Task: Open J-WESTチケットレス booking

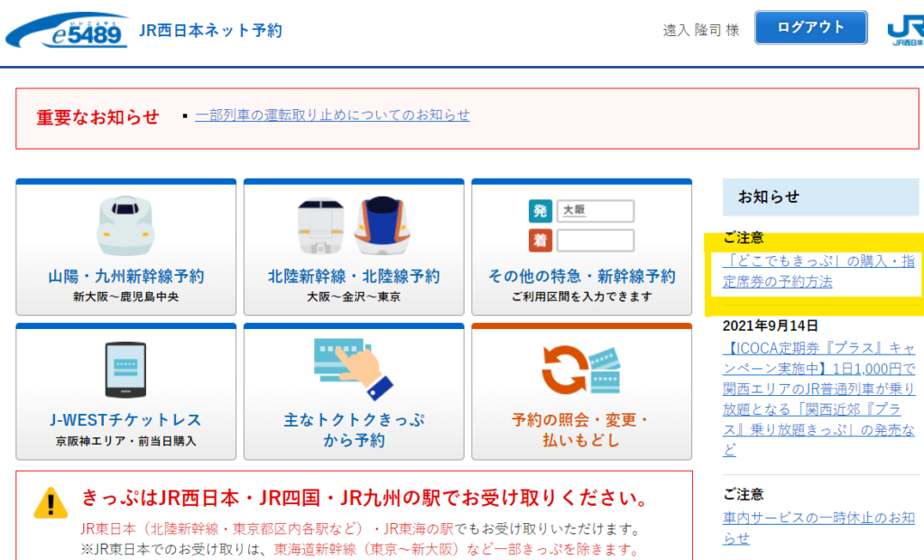Action: click(126, 391)
